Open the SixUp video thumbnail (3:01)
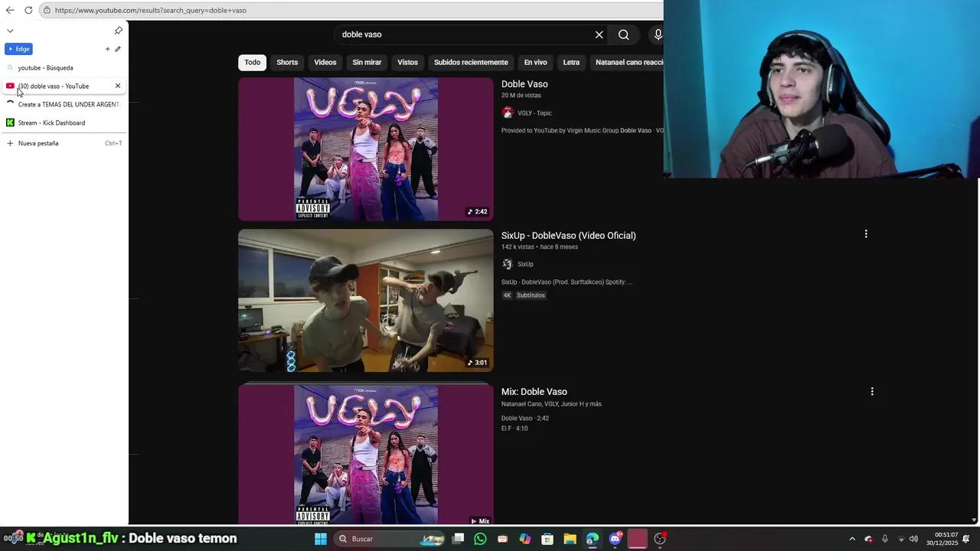Image resolution: width=980 pixels, height=551 pixels. point(365,301)
